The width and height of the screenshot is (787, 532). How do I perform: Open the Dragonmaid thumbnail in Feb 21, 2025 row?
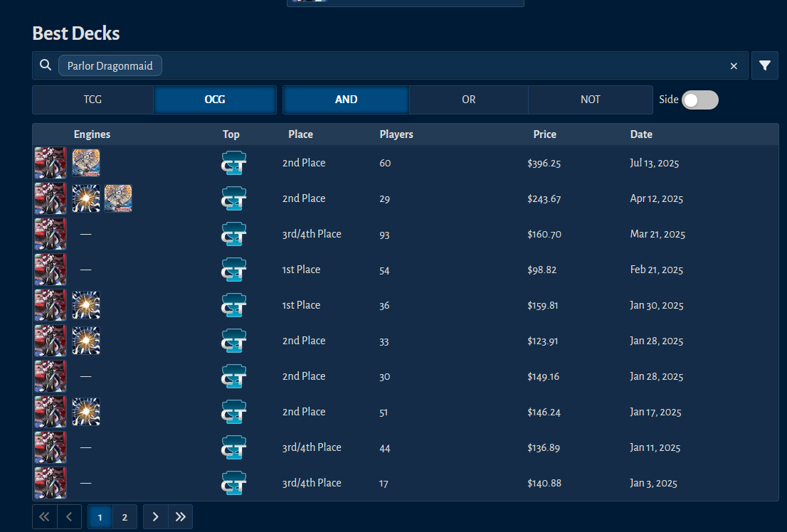click(51, 270)
